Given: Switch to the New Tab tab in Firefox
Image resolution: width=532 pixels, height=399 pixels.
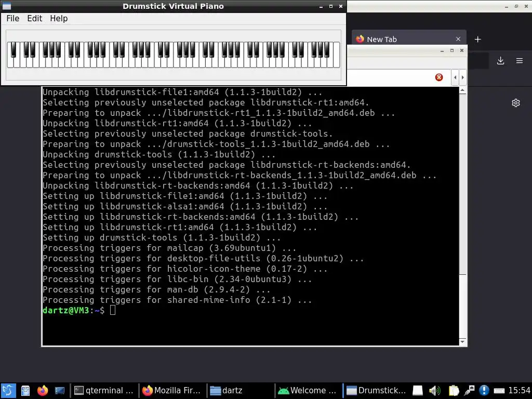Looking at the screenshot, I should (404, 39).
